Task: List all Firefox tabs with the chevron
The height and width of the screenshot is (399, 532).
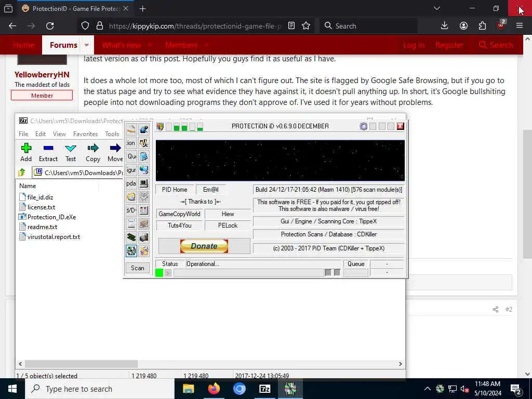Action: [436, 8]
